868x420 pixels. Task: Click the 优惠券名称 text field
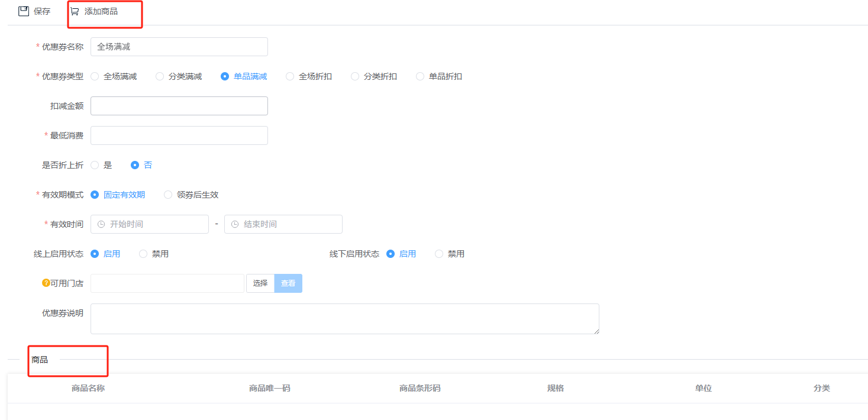pos(179,47)
